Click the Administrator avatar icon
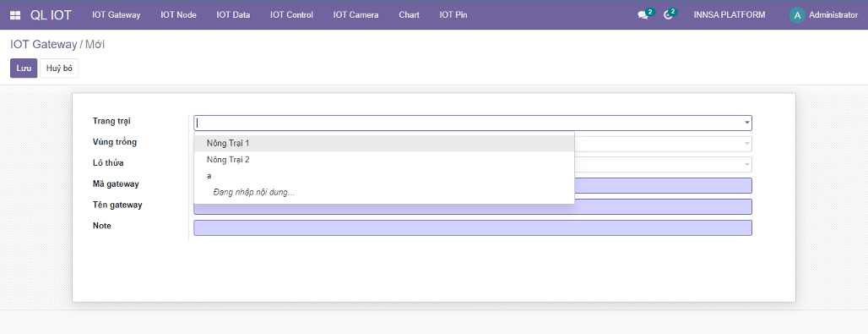Screen dimensions: 868x334 click(796, 15)
